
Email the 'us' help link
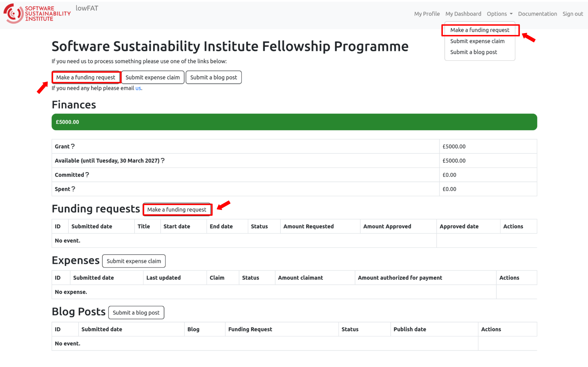pos(138,88)
